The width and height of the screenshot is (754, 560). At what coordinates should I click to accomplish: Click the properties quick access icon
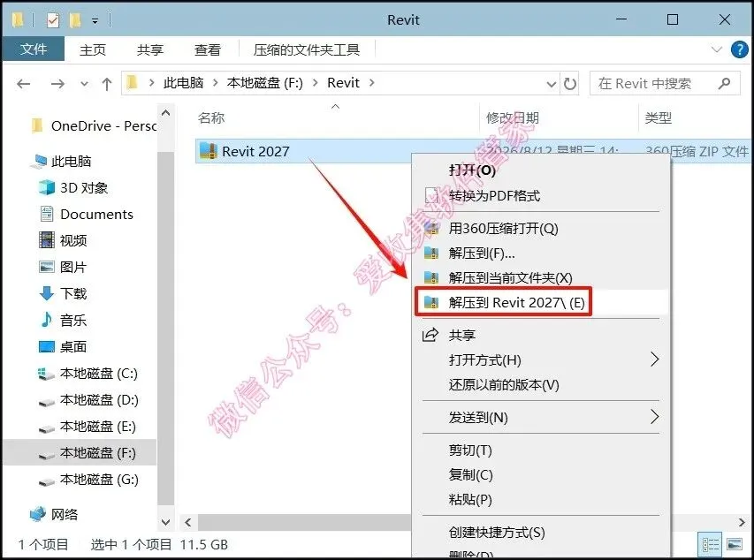pyautogui.click(x=53, y=20)
